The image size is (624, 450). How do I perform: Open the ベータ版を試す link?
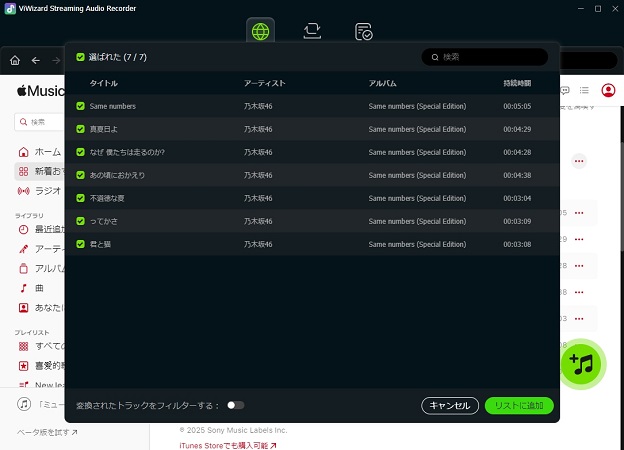[x=47, y=432]
